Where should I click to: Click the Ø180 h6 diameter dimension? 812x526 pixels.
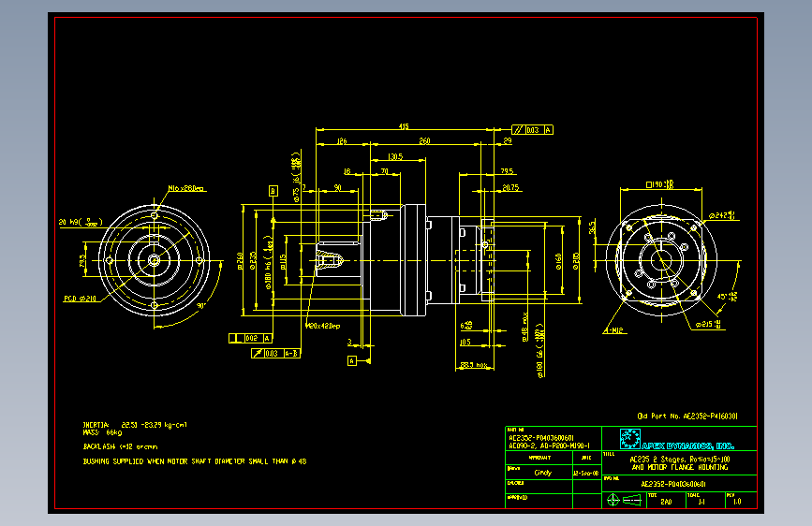click(x=268, y=263)
